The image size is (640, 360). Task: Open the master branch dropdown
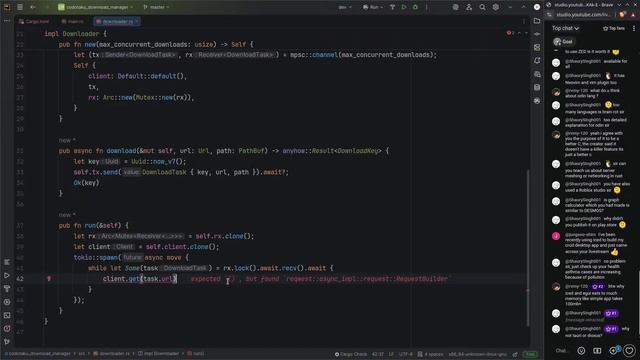point(157,7)
